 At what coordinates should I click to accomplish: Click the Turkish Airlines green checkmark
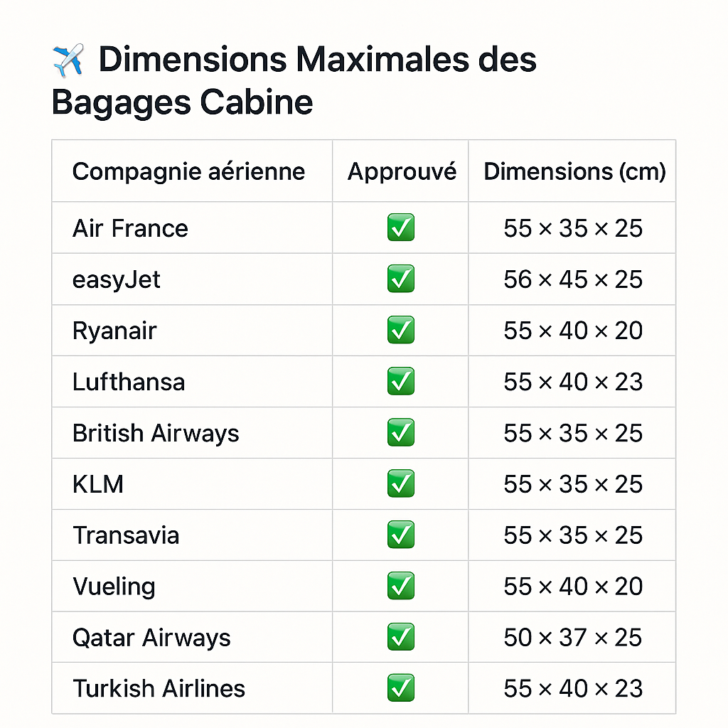coord(401,688)
